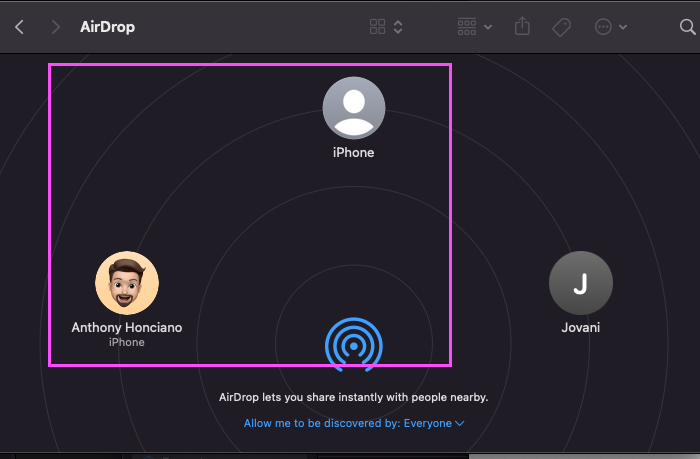Click the blue AirDrop radar icon

[354, 344]
